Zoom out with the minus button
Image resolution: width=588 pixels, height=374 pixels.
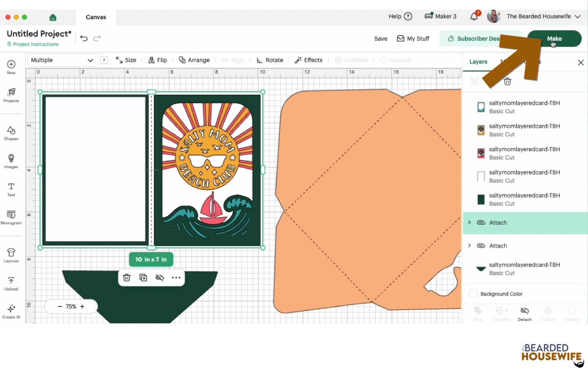point(60,306)
